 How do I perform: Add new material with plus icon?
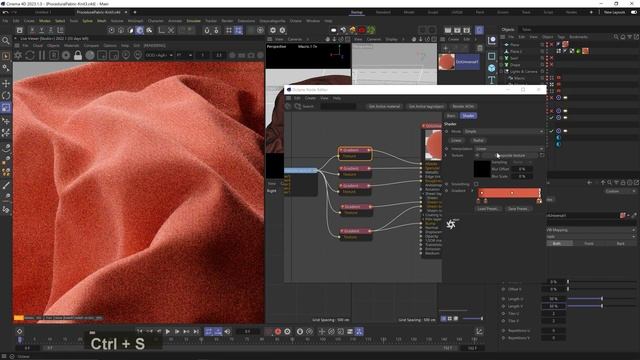click(x=445, y=48)
